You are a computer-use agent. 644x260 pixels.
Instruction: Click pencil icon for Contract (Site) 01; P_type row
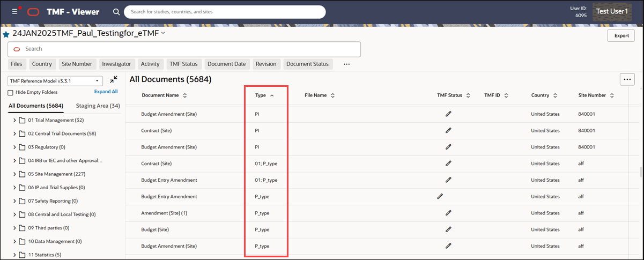pyautogui.click(x=448, y=163)
